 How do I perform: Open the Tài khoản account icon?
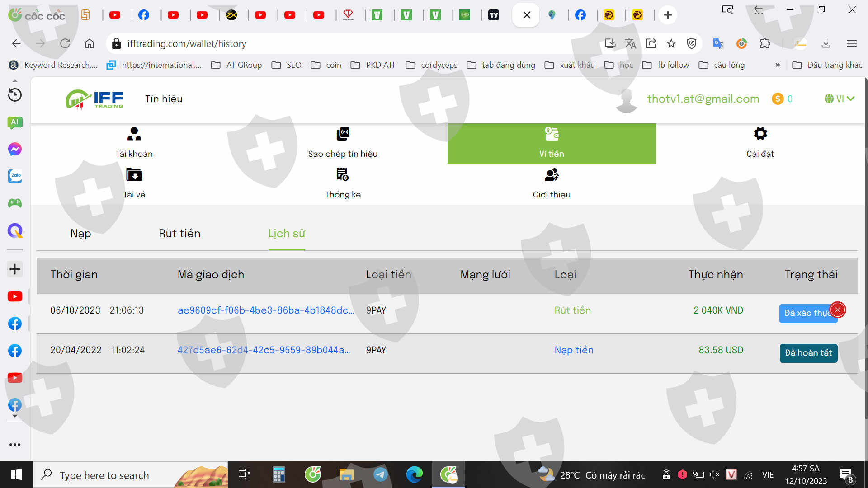pos(134,134)
